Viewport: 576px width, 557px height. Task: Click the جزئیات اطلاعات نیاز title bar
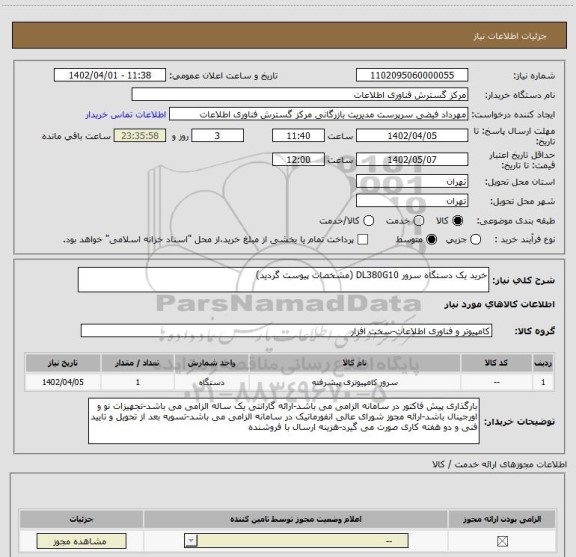click(x=289, y=35)
